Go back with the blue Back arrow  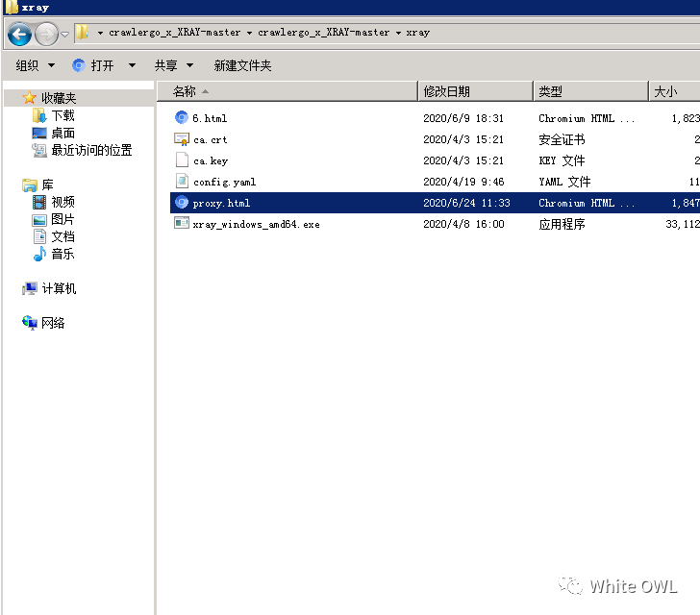point(19,34)
